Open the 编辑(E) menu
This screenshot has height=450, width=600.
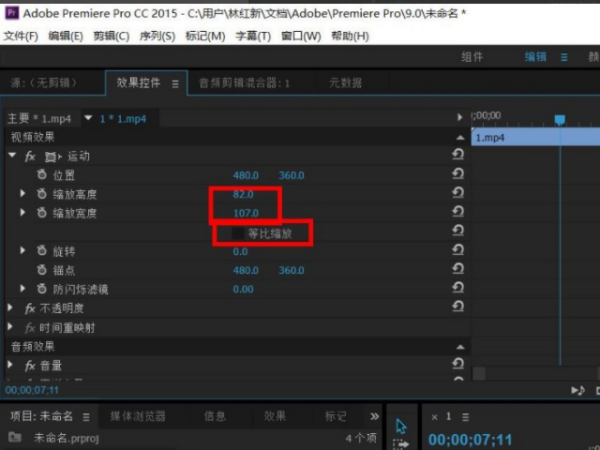tap(66, 36)
